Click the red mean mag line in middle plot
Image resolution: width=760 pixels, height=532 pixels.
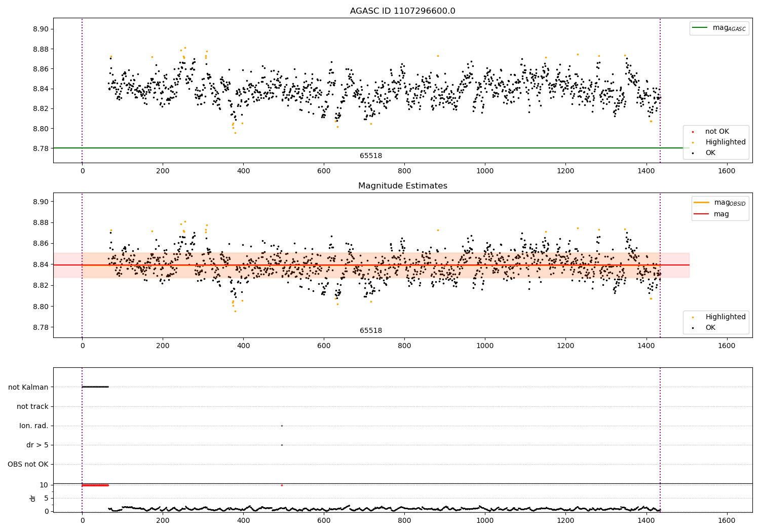(x=371, y=265)
